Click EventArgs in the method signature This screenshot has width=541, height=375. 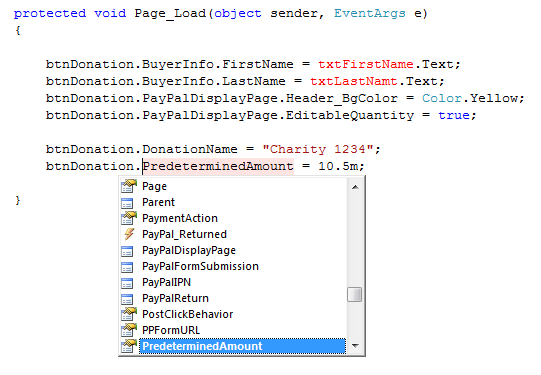[370, 13]
